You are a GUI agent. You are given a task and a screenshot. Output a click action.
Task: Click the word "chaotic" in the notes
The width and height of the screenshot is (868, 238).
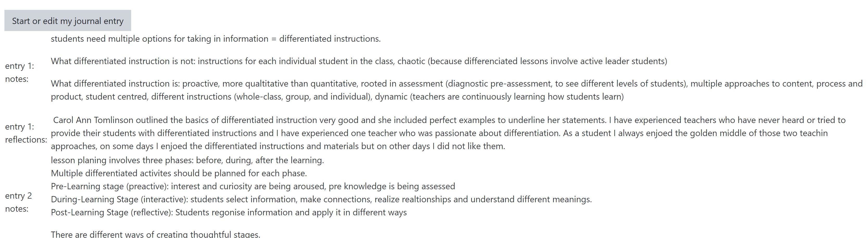(411, 61)
